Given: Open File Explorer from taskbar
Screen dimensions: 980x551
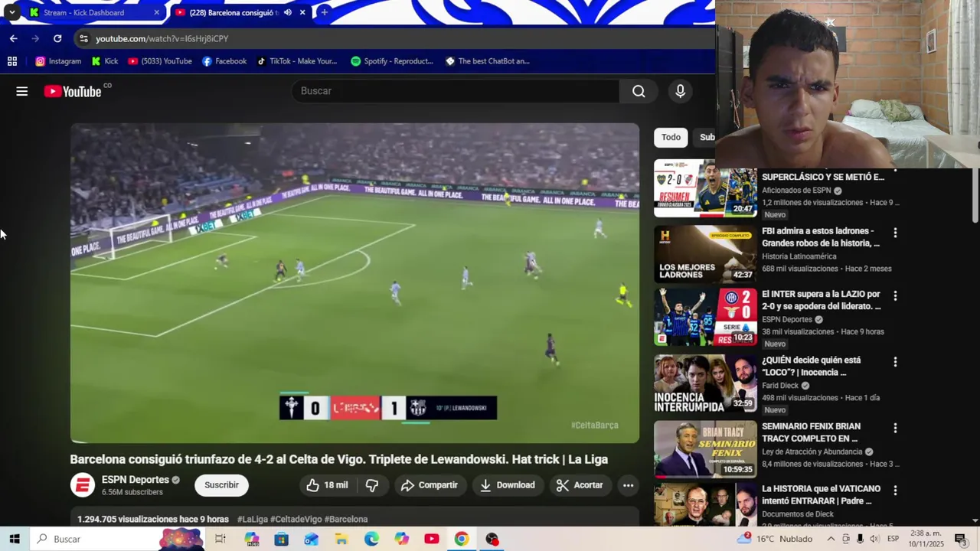Looking at the screenshot, I should pos(341,539).
